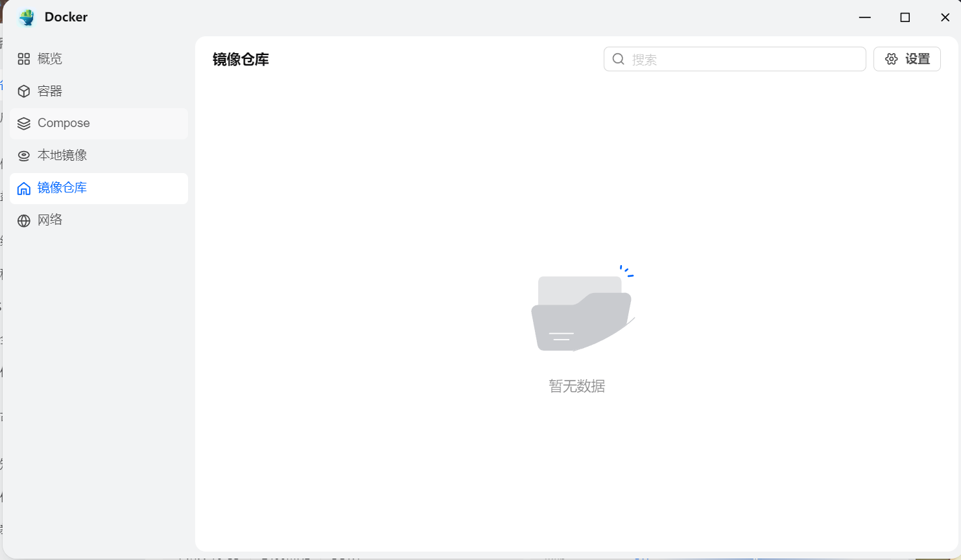Screen dimensions: 961x560
Task: Click the 网络 globe icon
Action: 23,220
